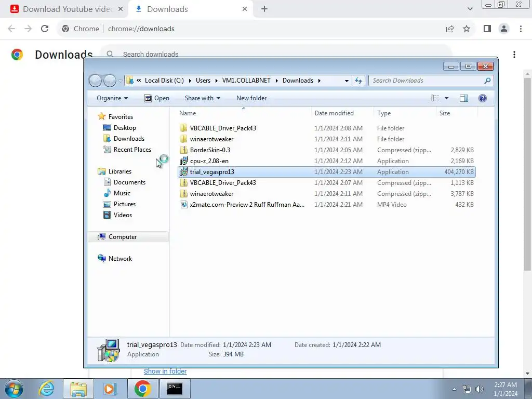The width and height of the screenshot is (532, 399).
Task: Switch to Download Youtube video tab
Action: click(64, 9)
